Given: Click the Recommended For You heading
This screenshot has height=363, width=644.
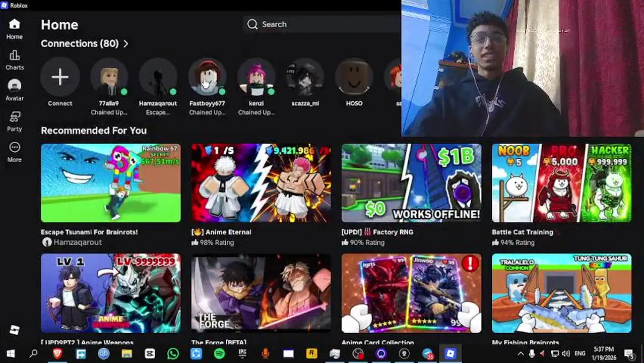Looking at the screenshot, I should coord(94,131).
